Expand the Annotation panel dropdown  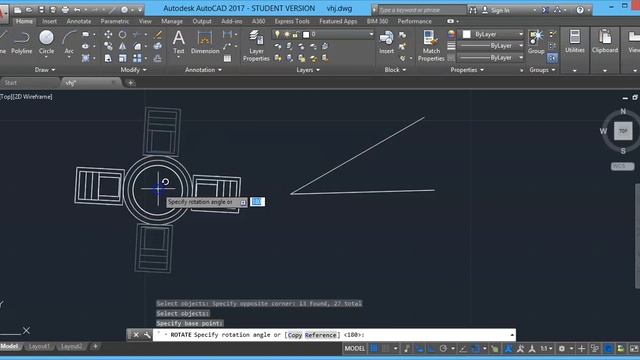(x=203, y=70)
